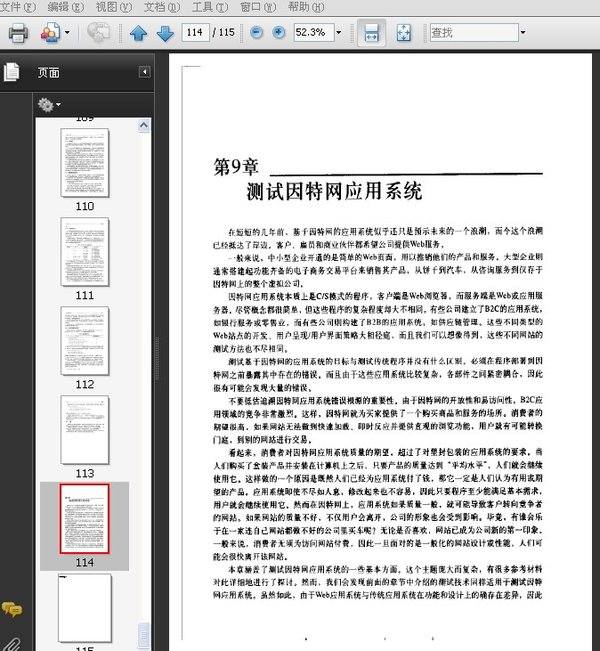This screenshot has width=600, height=651.
Task: Click the 查找 search field
Action: click(x=474, y=32)
